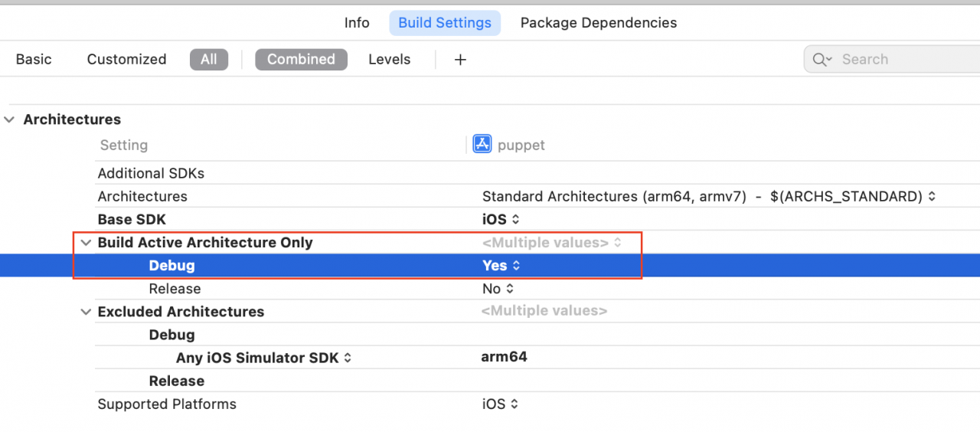Open the Package Dependencies tab
Image resolution: width=980 pixels, height=432 pixels.
point(598,23)
